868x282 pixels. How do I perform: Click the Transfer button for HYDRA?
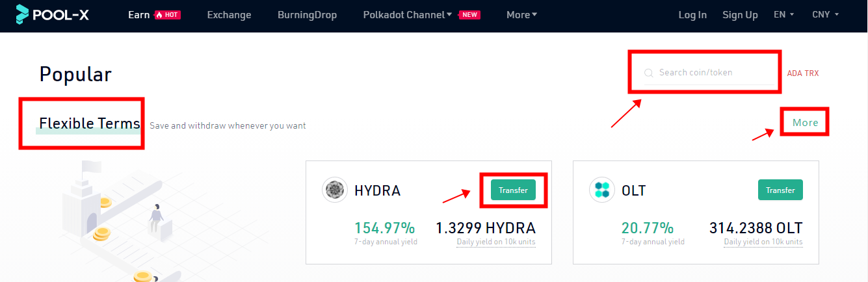(x=513, y=190)
